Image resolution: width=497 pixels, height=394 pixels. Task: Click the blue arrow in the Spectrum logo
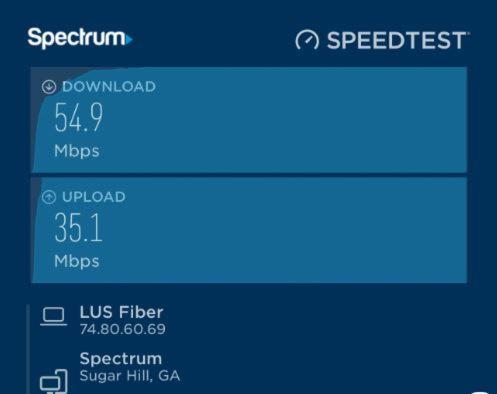click(129, 39)
